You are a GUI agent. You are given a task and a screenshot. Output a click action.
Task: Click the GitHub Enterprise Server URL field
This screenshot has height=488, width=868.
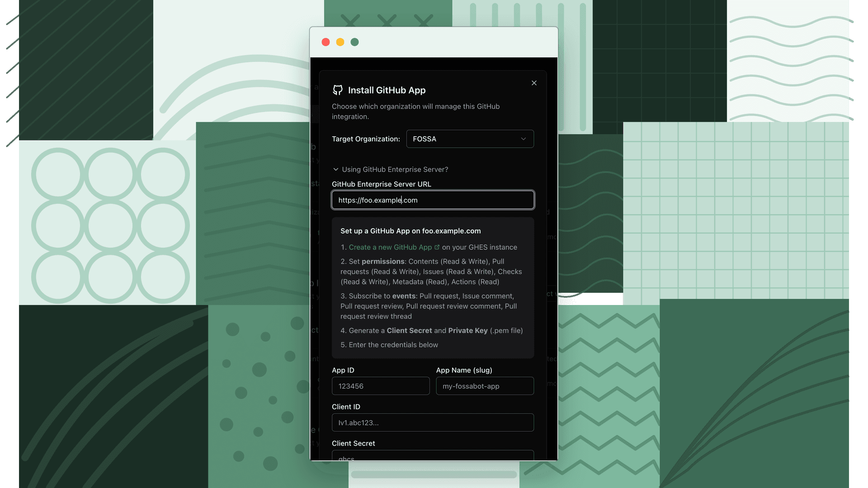point(433,200)
